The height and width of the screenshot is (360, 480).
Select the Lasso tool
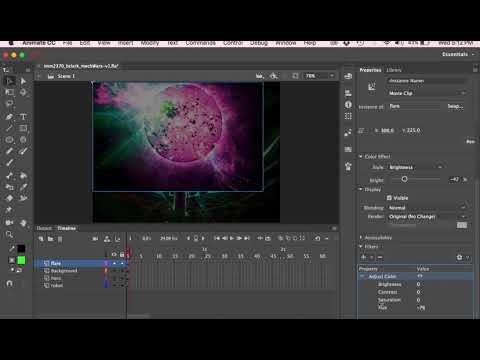(x=9, y=104)
